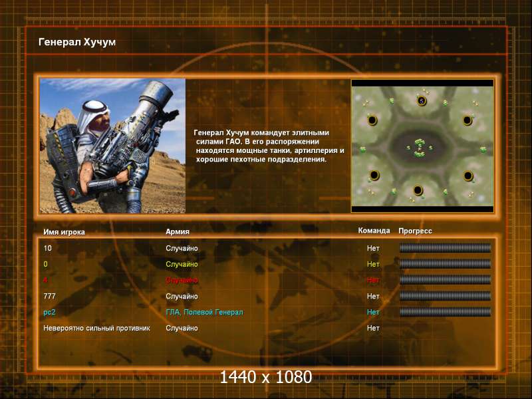Click yellow team value 'Нет' for player 0
The width and height of the screenshot is (532, 399).
pyautogui.click(x=373, y=264)
